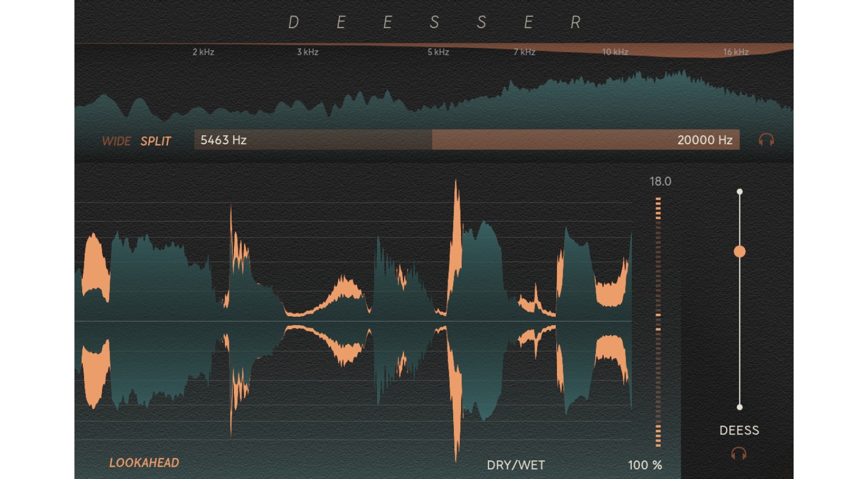
Task: Click the orange DEESS slider handle
Action: pos(739,251)
